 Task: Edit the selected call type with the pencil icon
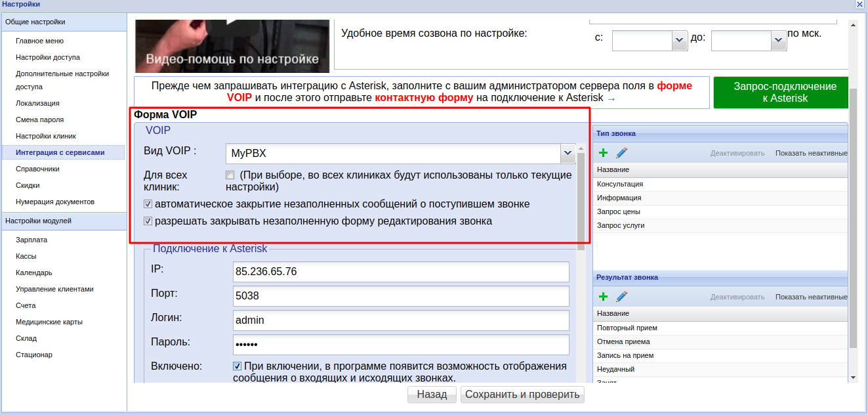point(622,153)
